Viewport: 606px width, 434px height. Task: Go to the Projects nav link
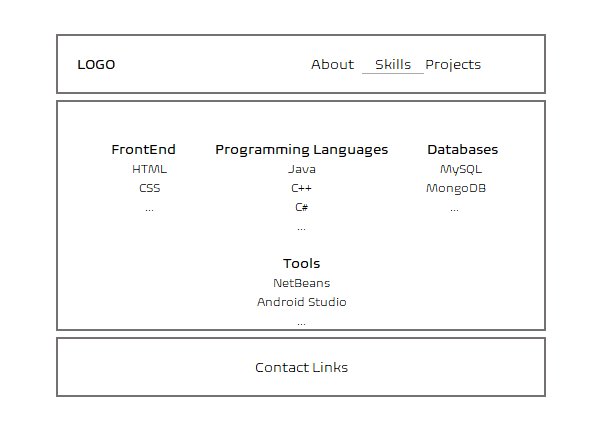pyautogui.click(x=453, y=65)
